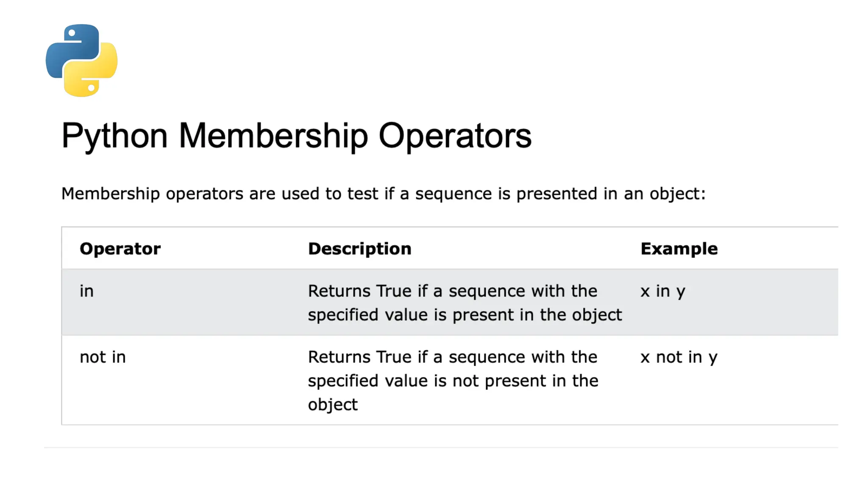The image size is (868, 488).
Task: Click the 'in' operator description text
Action: coord(465,303)
